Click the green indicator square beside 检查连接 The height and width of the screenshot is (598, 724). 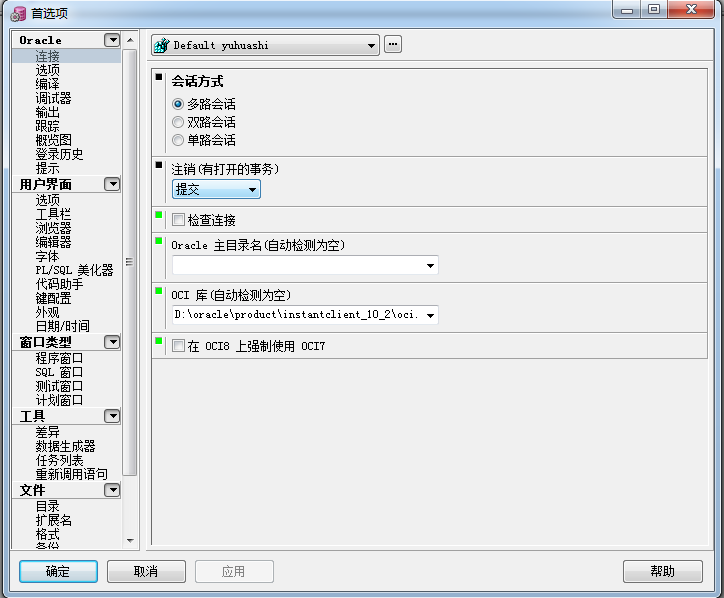coord(159,215)
